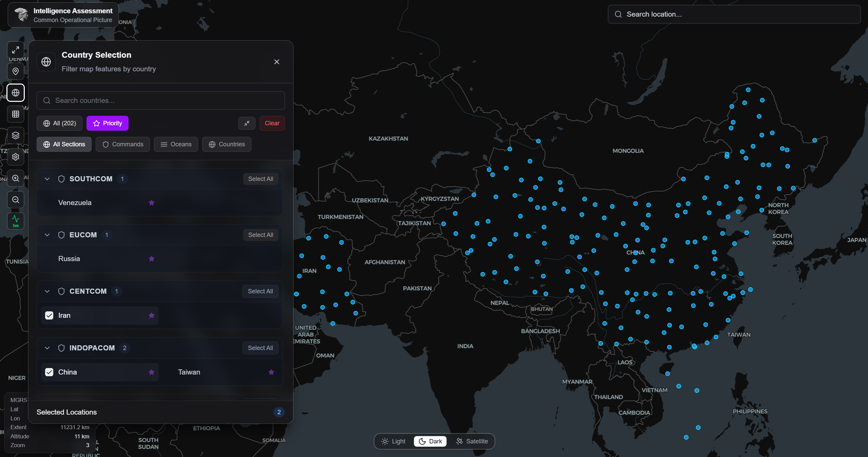Click the globe icon in panel header
Image resolution: width=868 pixels, height=457 pixels.
coord(46,62)
